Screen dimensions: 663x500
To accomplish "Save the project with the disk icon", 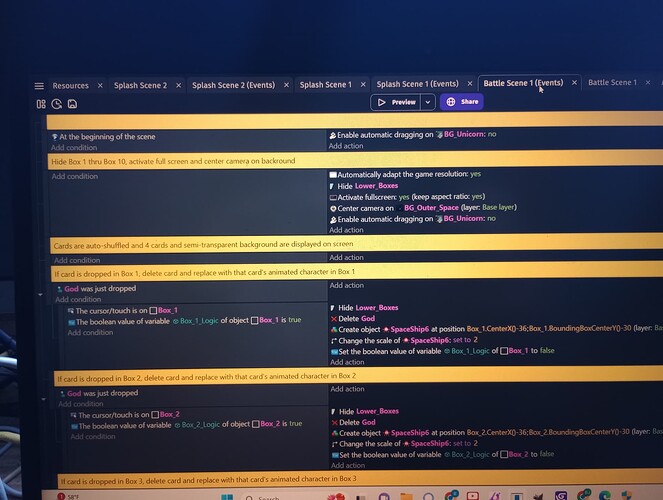I will tap(72, 104).
